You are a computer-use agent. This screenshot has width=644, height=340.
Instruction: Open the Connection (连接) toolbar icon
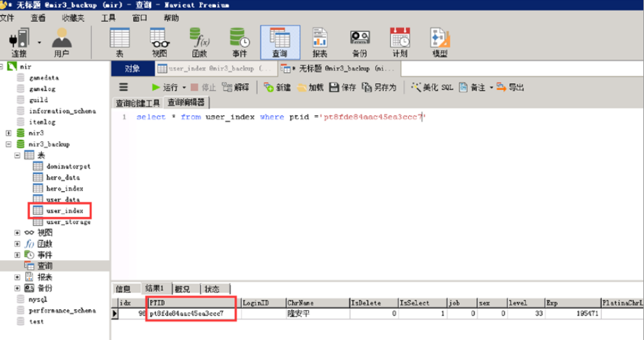pos(19,42)
